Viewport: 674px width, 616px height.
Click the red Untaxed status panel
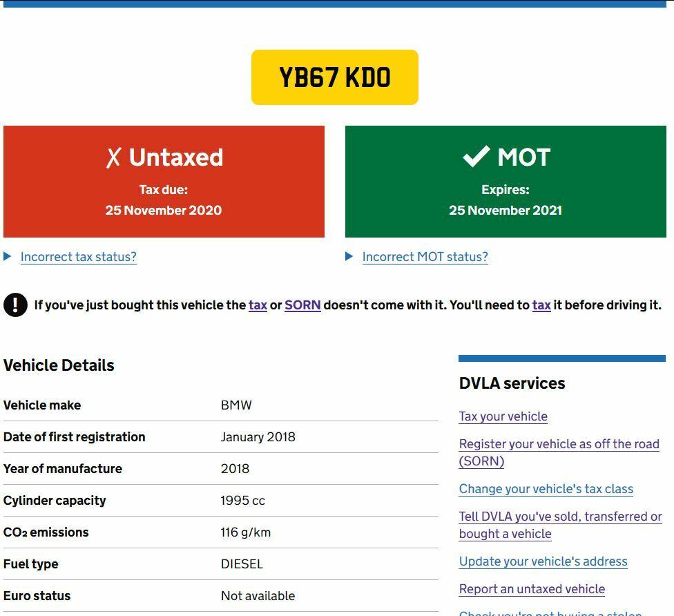pyautogui.click(x=164, y=200)
